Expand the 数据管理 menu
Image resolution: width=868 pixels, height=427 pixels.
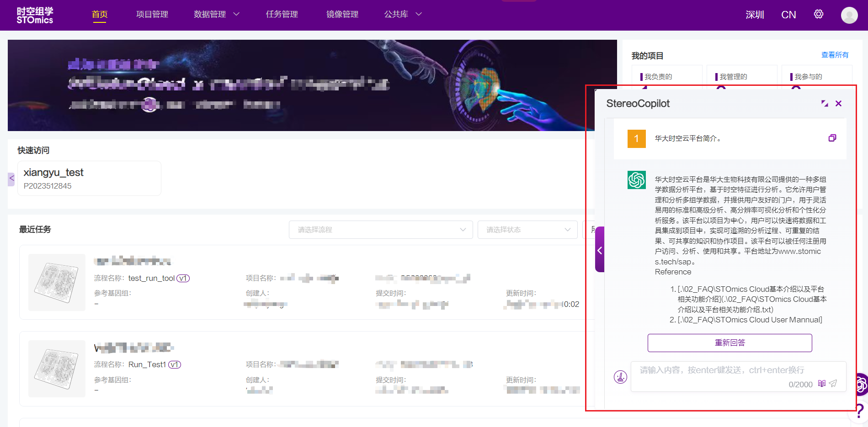pos(216,15)
